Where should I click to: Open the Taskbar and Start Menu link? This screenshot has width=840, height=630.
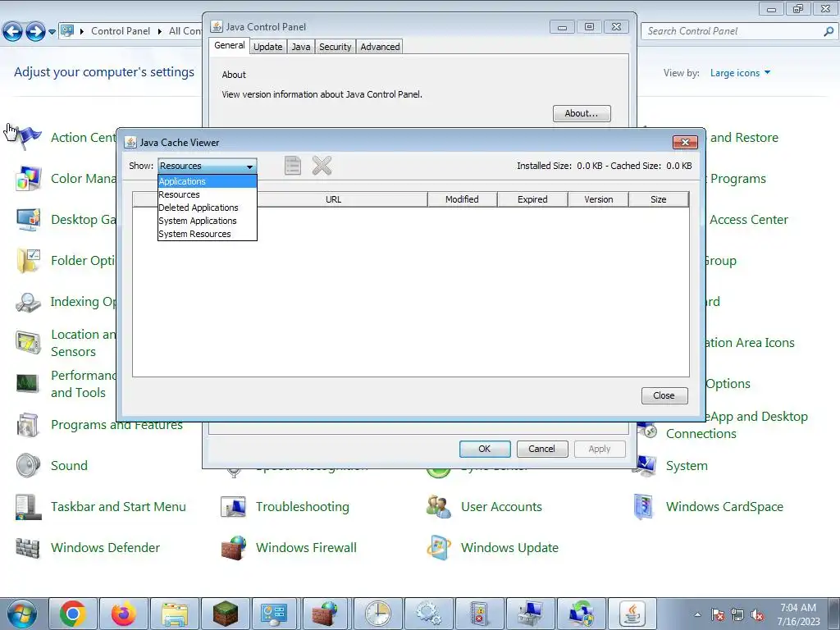coord(118,507)
